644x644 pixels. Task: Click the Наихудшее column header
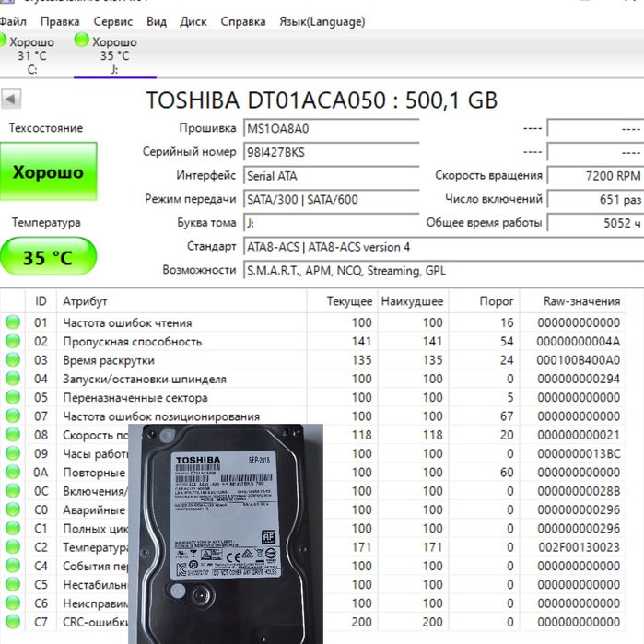(413, 301)
